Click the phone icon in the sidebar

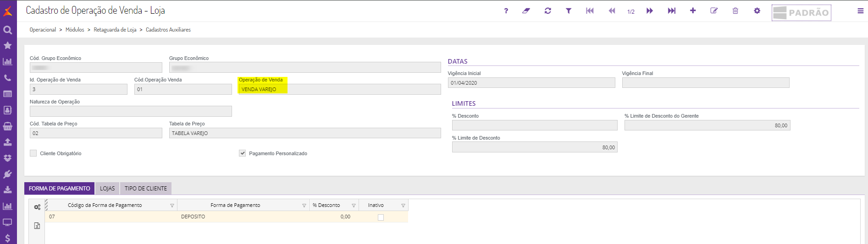click(8, 78)
